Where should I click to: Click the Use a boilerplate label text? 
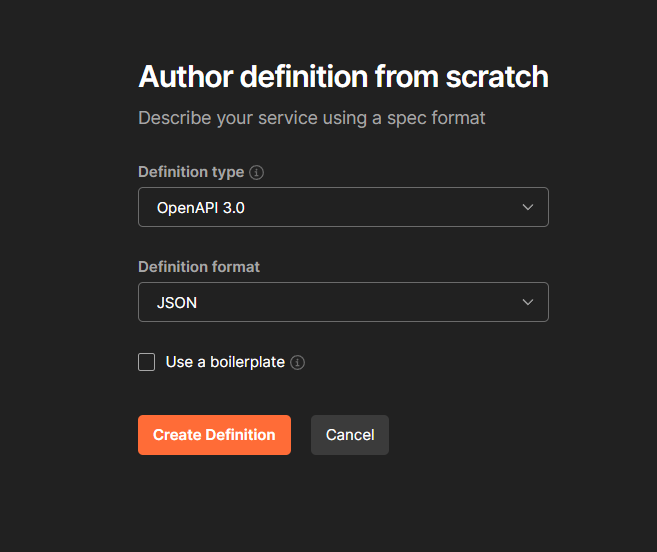(225, 362)
